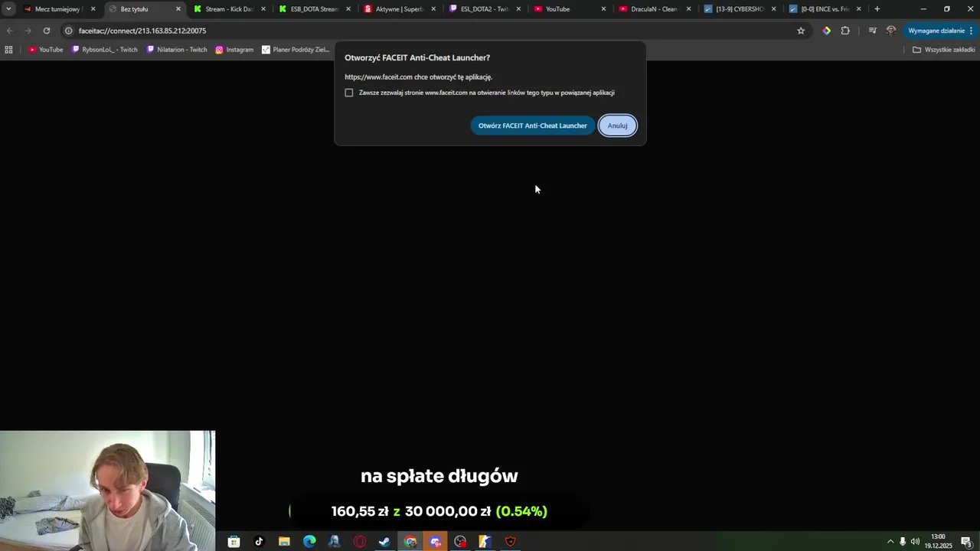Viewport: 980px width, 551px height.
Task: Close the 'Bez tytułu' tab
Action: click(178, 9)
